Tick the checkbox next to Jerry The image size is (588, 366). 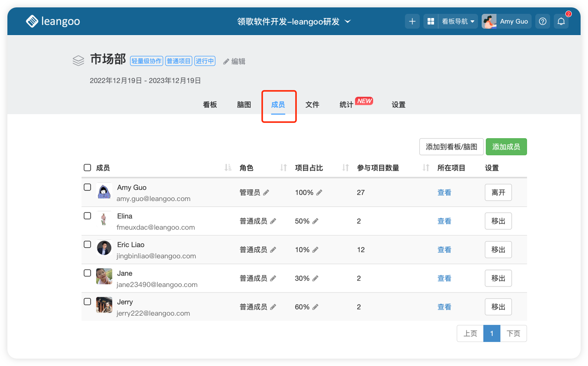[87, 302]
